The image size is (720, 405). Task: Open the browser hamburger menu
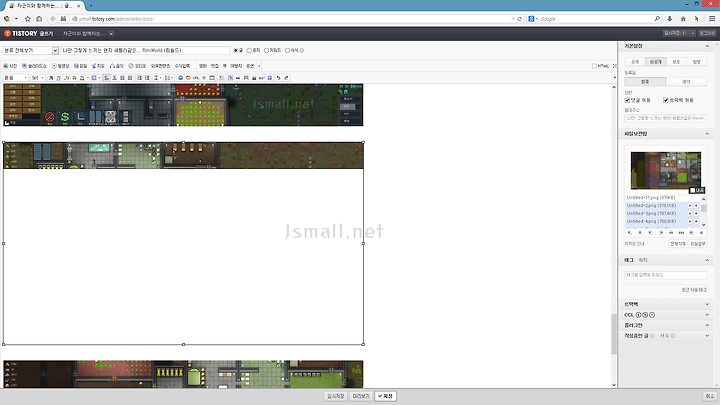[x=712, y=19]
